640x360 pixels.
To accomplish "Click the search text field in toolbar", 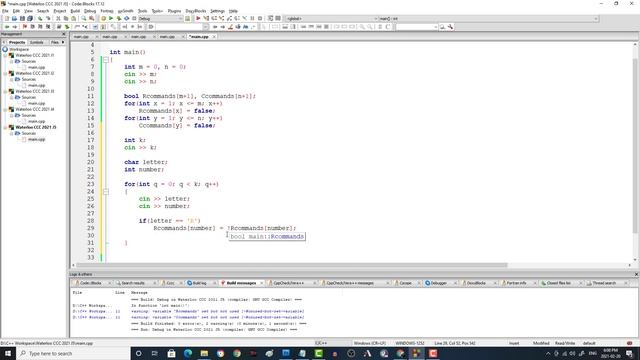I will click(415, 27).
